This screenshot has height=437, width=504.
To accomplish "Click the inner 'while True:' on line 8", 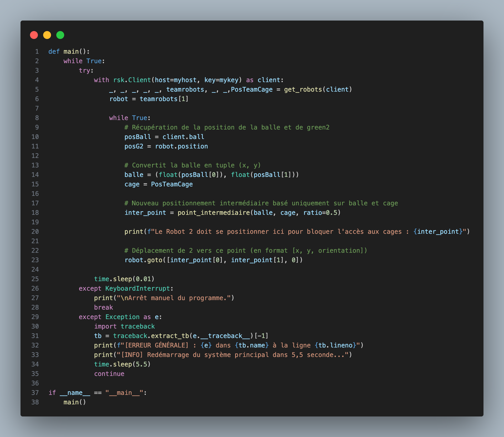I will (x=130, y=118).
